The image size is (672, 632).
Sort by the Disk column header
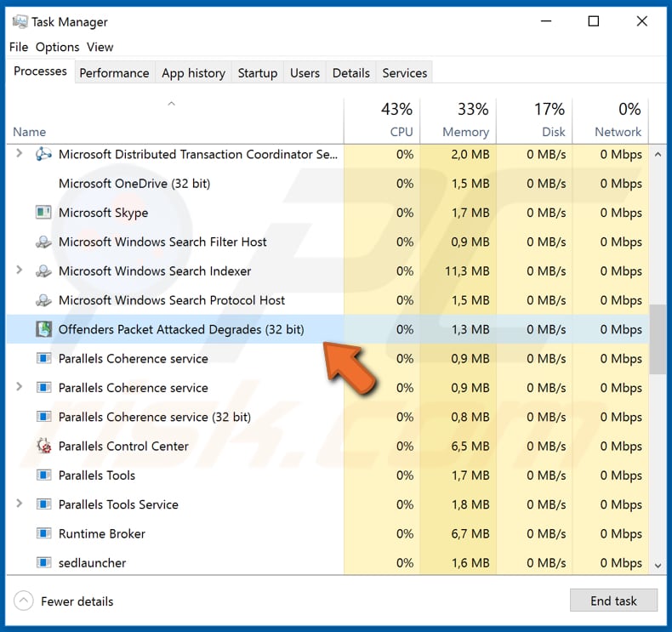click(x=535, y=121)
